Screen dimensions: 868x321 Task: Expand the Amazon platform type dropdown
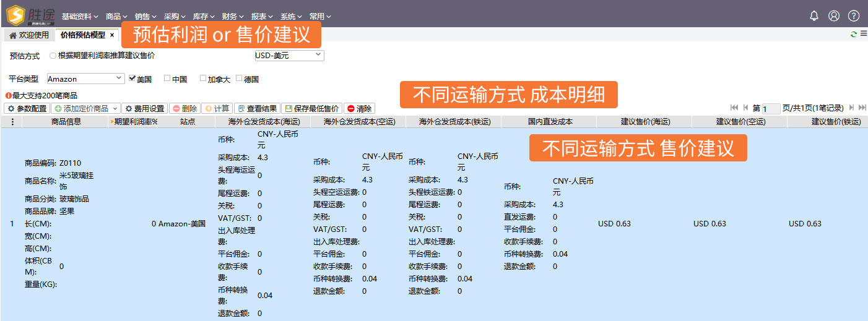(x=85, y=79)
